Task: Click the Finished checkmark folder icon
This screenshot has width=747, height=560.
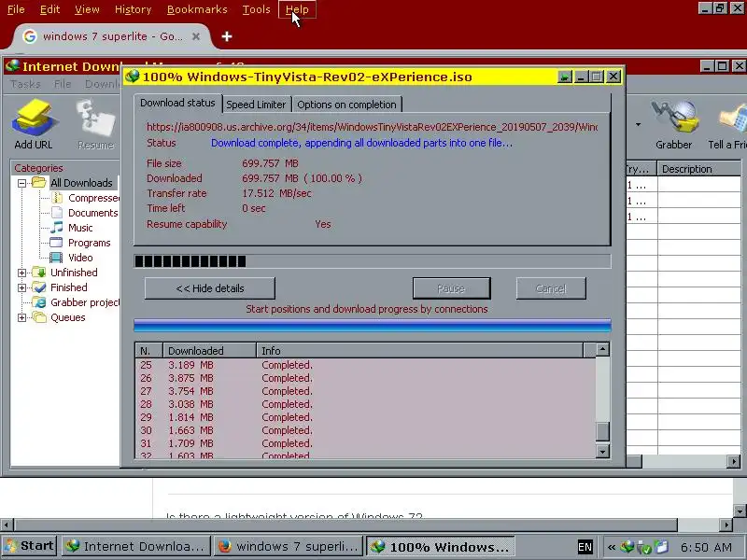Action: (39, 287)
